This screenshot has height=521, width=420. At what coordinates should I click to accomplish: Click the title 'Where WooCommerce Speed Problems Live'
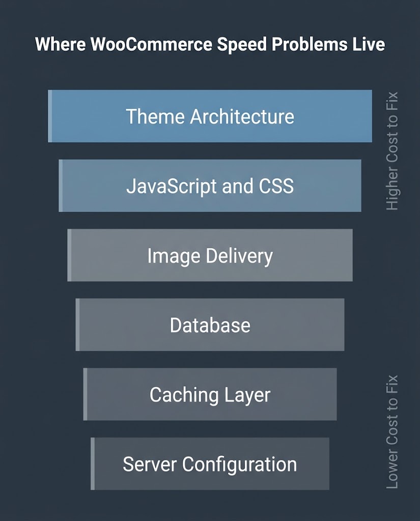(x=210, y=44)
